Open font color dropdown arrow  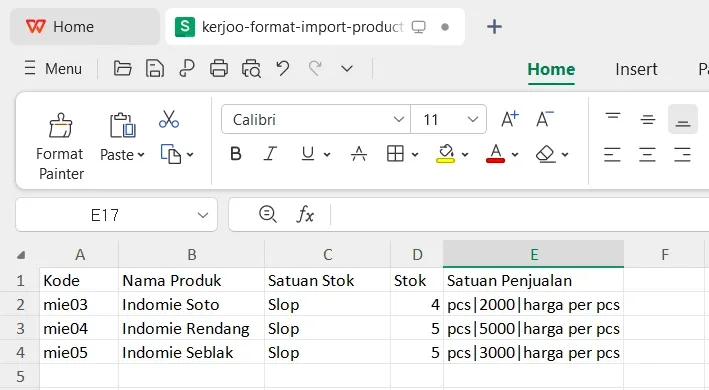click(x=515, y=155)
